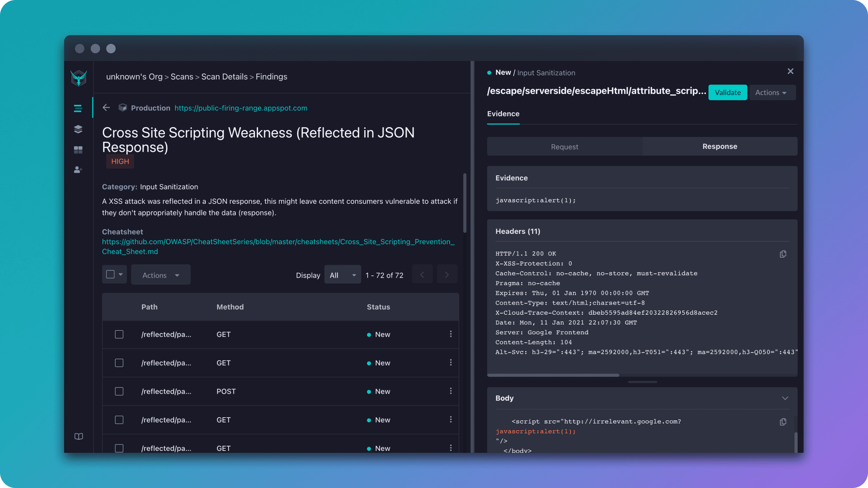Click the back arrow navigation icon
This screenshot has width=868, height=488.
point(106,108)
